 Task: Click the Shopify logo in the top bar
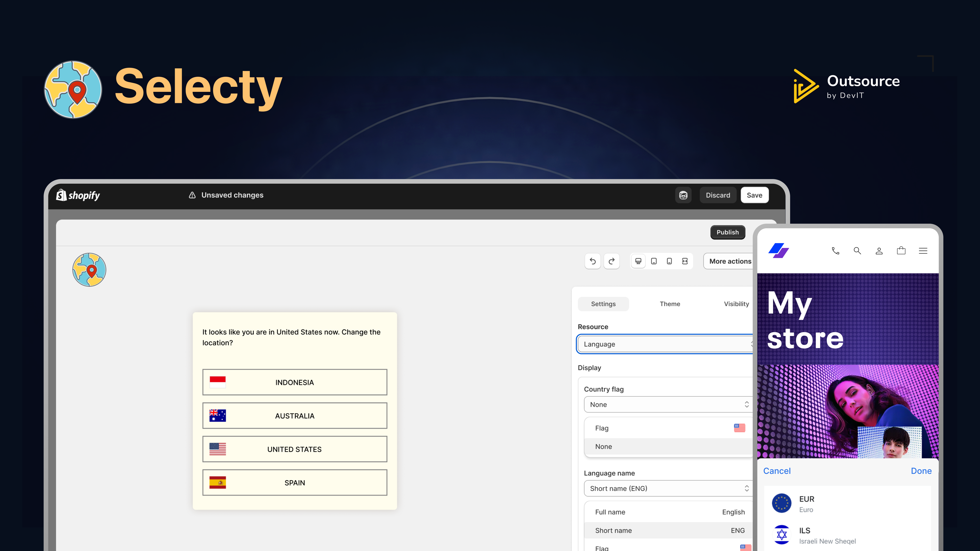tap(78, 195)
